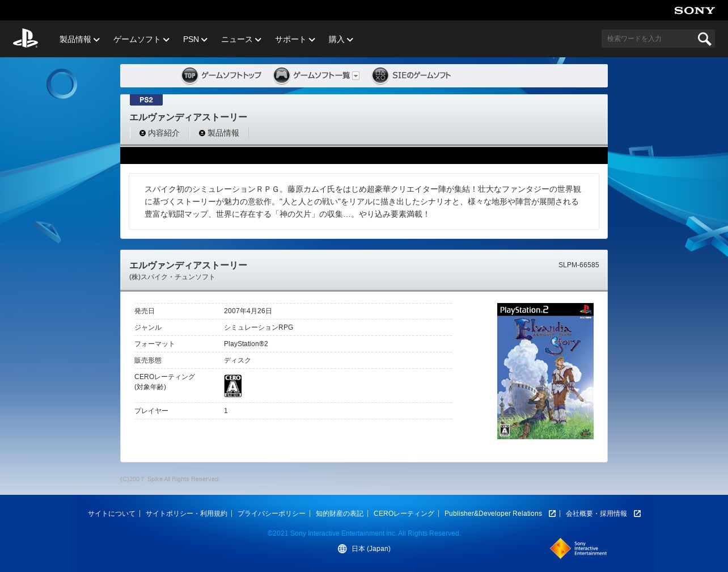Expand the 製品情報 navigation menu
This screenshot has height=572, width=728.
[79, 39]
